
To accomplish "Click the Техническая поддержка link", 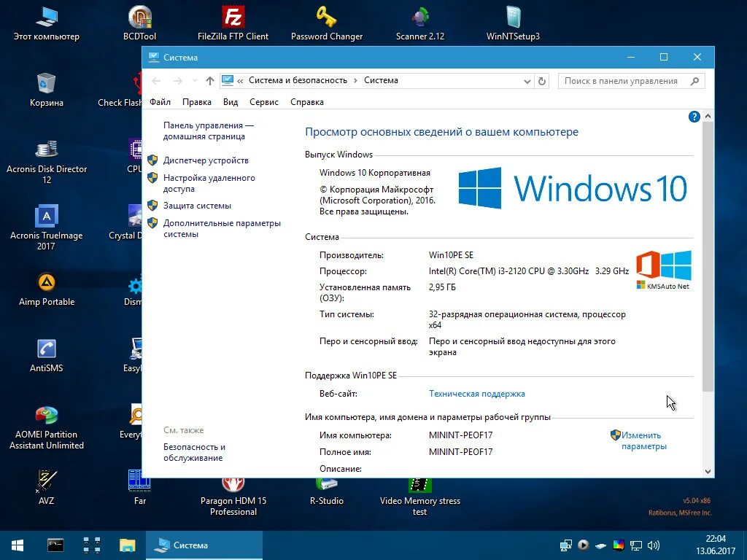I will [477, 394].
